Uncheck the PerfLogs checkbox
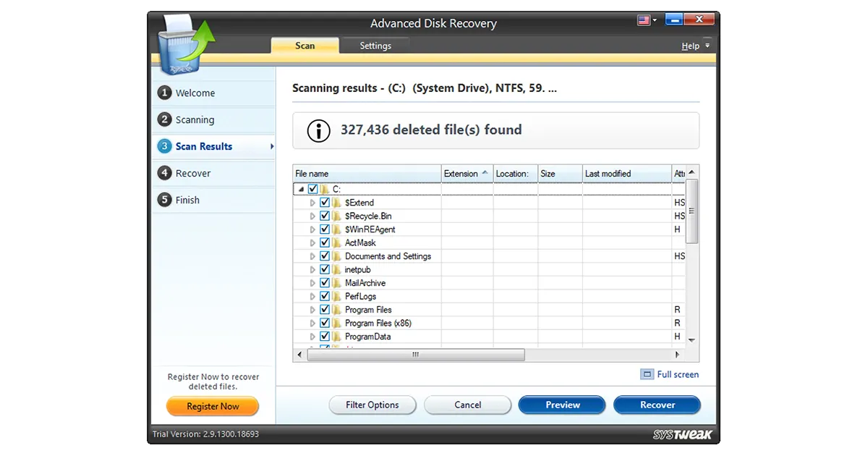The image size is (868, 456). point(325,296)
